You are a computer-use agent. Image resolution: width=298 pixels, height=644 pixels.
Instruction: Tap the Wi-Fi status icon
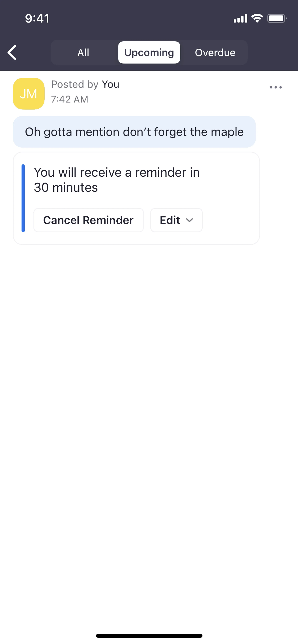257,18
